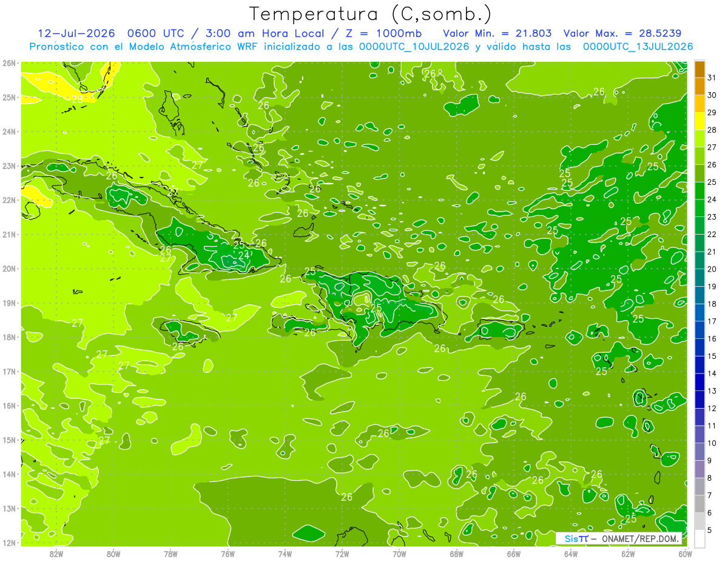Click the "Valor Min. = 21.803" text
The height and width of the screenshot is (562, 728).
(497, 33)
